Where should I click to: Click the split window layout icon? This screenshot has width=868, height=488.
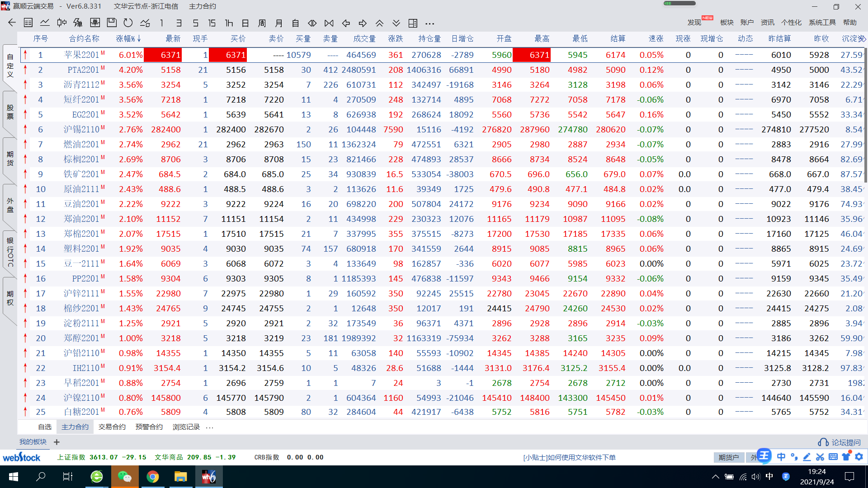click(x=413, y=23)
